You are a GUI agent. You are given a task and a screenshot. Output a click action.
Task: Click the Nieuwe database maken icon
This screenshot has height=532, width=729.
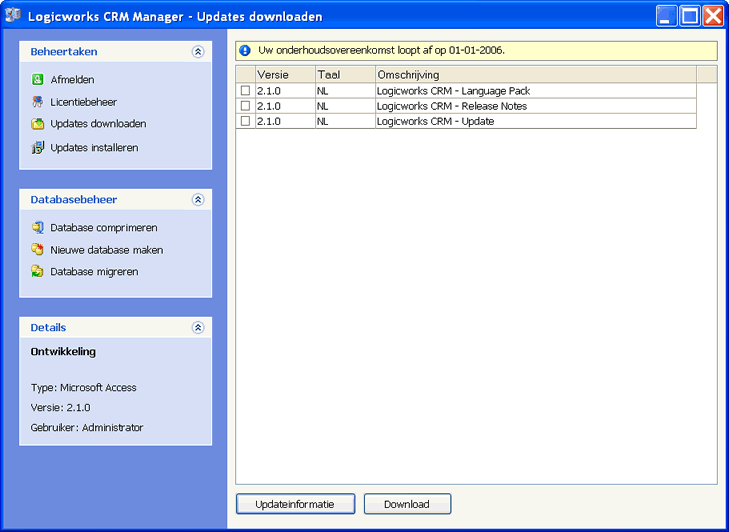(38, 249)
